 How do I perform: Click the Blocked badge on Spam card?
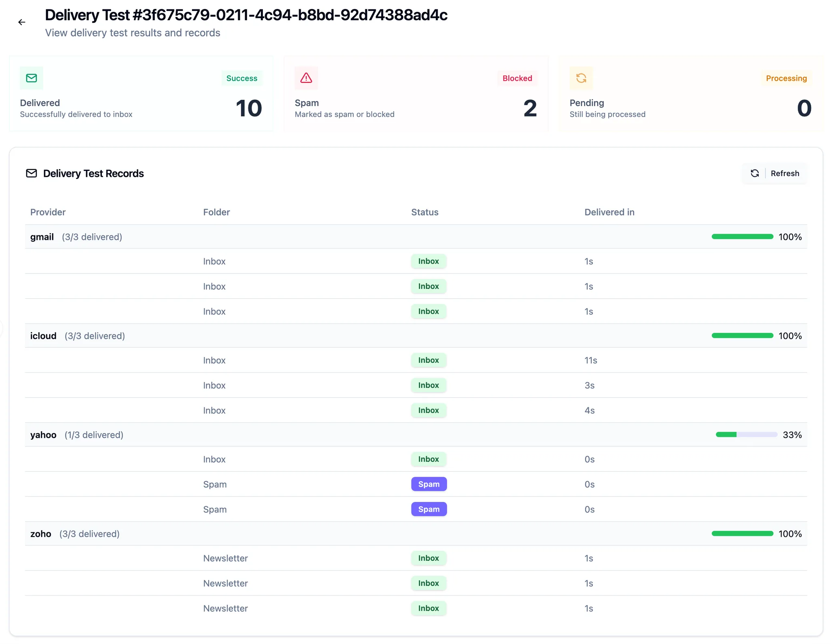point(517,78)
